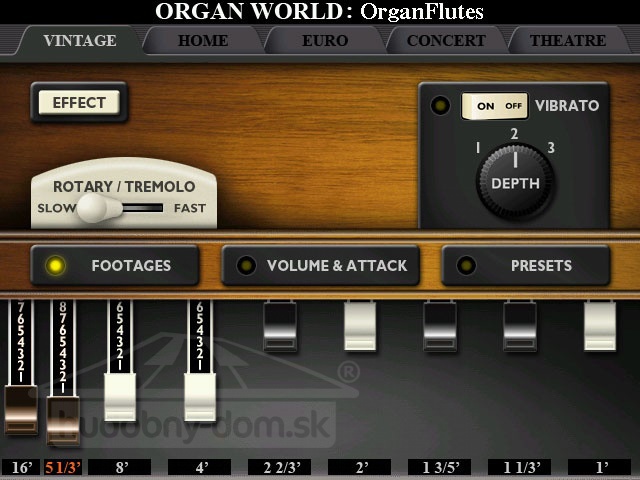Viewport: 640px width, 480px height.
Task: Click the 5 1/3' drawbar handle
Action: (x=63, y=420)
